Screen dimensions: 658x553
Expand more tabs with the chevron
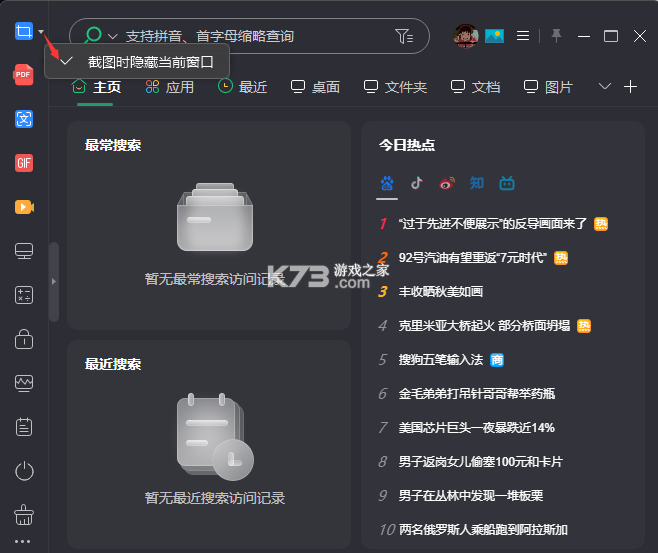coord(605,87)
